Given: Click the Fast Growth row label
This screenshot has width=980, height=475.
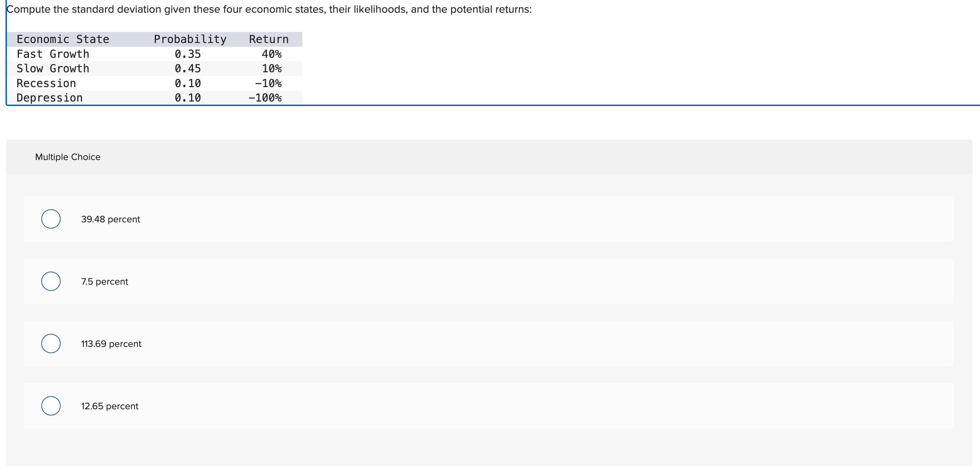Looking at the screenshot, I should 53,54.
